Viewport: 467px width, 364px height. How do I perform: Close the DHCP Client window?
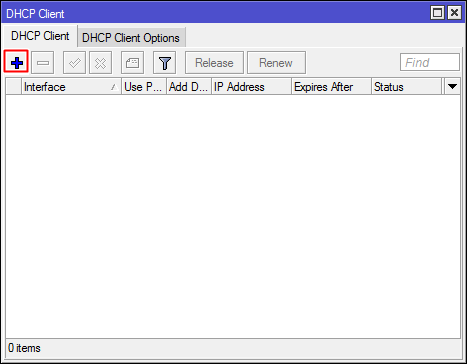point(454,13)
